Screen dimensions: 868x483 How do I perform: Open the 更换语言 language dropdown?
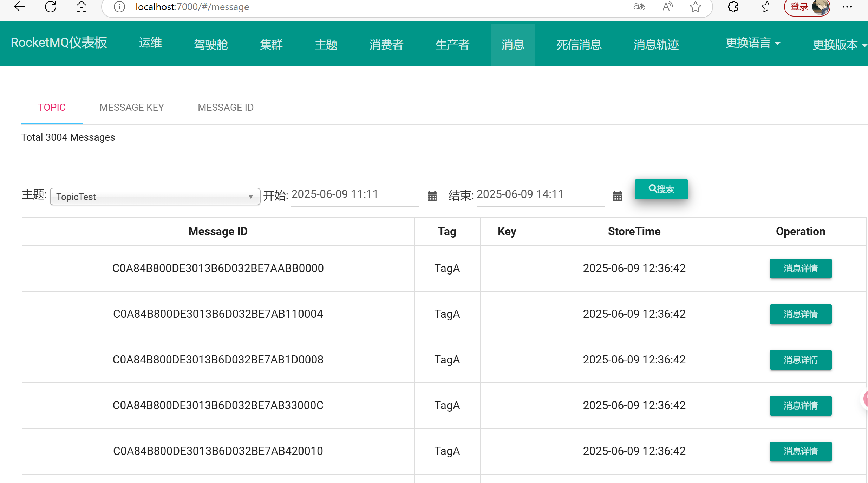pyautogui.click(x=753, y=43)
